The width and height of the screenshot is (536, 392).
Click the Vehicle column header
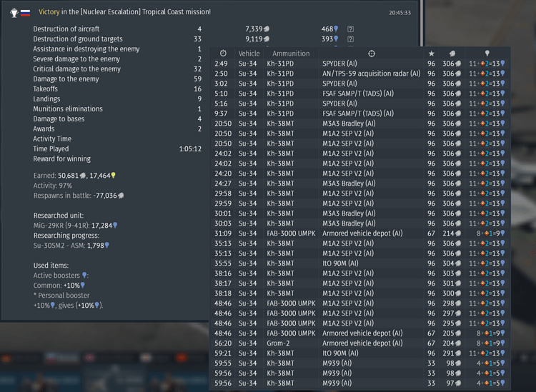click(x=249, y=54)
